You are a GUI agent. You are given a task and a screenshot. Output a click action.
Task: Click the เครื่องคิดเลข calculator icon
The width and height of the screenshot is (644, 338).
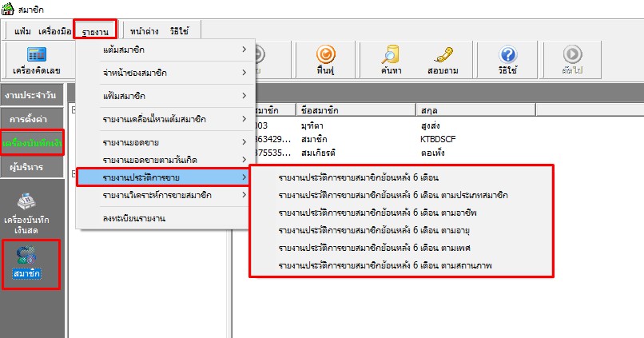point(36,62)
